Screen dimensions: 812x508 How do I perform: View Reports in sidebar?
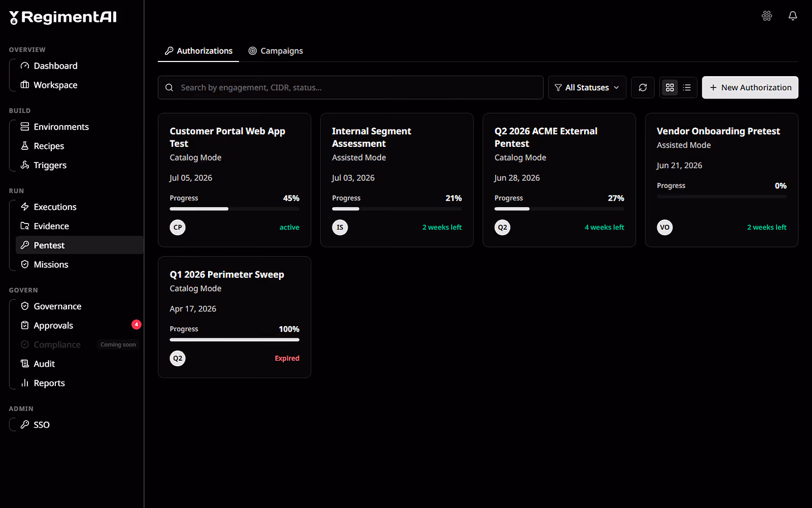click(x=79, y=383)
